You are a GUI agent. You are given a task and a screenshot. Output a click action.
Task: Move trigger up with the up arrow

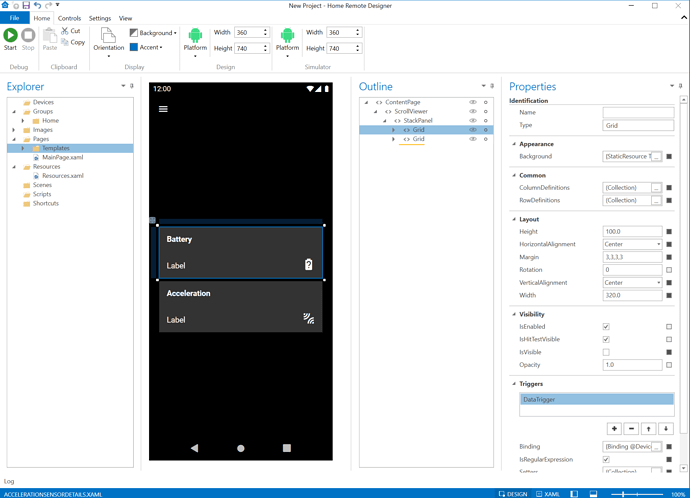pyautogui.click(x=649, y=428)
